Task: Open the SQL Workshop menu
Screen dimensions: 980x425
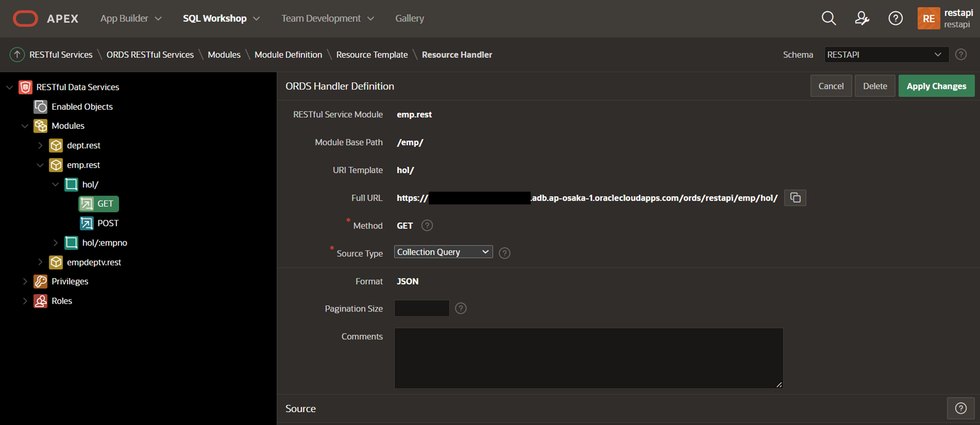Action: tap(221, 19)
